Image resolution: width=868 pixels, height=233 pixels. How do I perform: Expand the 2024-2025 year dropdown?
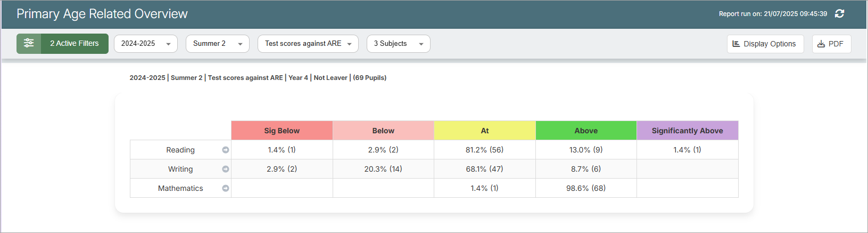pyautogui.click(x=146, y=44)
